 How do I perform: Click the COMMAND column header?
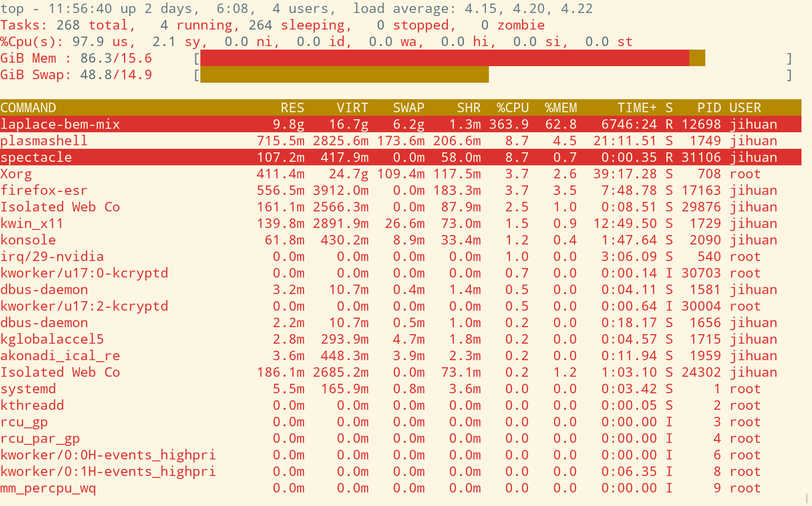(x=28, y=108)
